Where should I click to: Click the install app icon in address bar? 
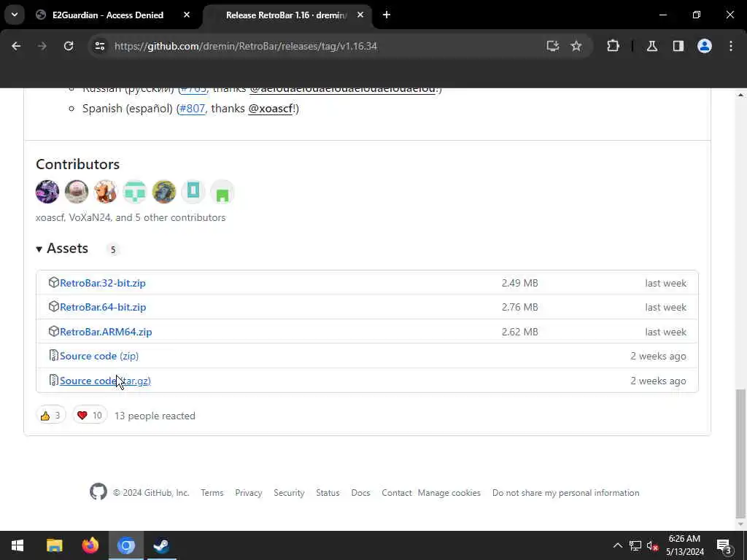(x=553, y=46)
